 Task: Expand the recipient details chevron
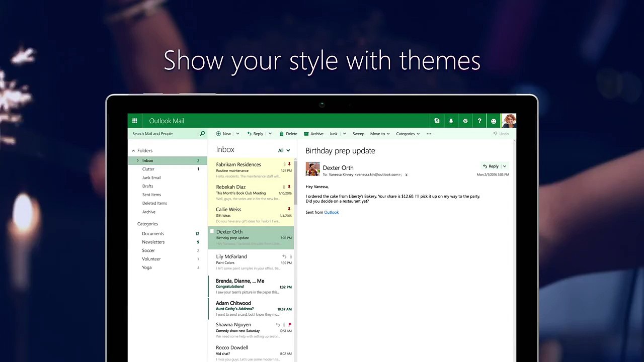[406, 175]
